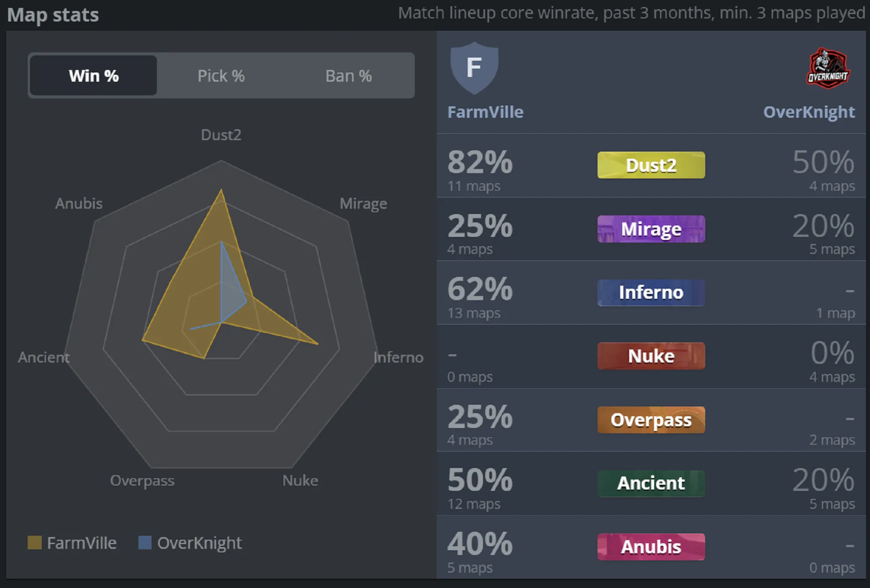Screen dimensions: 870x588
Task: Select the Dust2 map badge
Action: (651, 165)
